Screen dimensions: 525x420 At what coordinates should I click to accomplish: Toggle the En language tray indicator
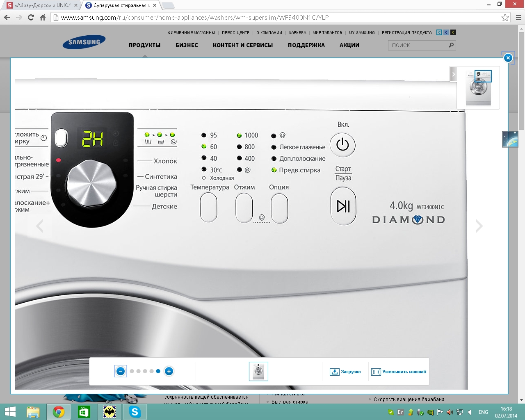pyautogui.click(x=401, y=412)
